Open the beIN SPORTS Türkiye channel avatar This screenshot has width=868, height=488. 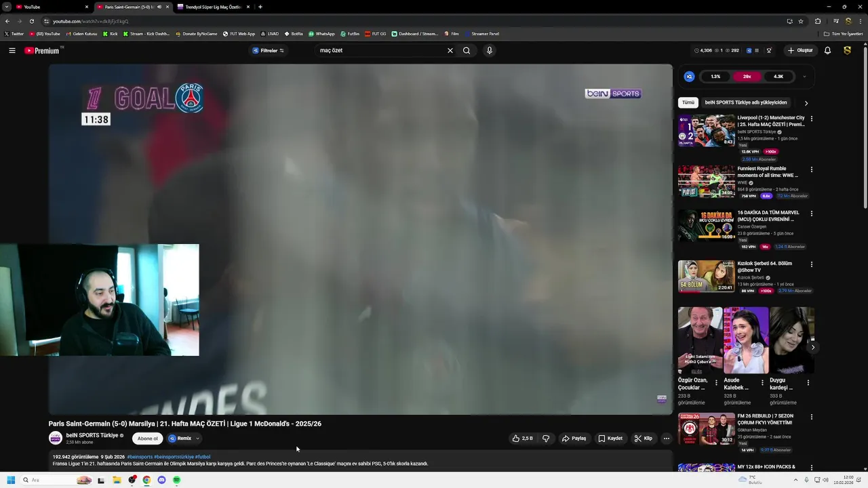pyautogui.click(x=56, y=439)
